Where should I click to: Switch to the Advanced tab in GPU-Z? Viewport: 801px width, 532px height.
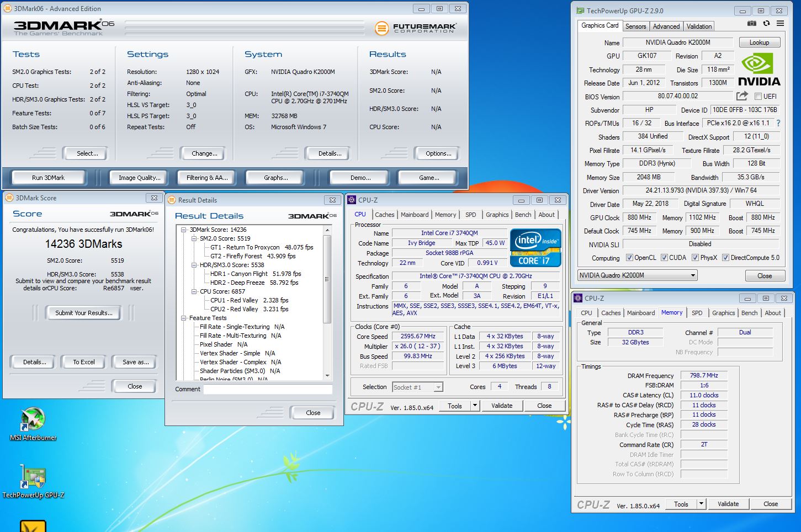[x=666, y=26]
